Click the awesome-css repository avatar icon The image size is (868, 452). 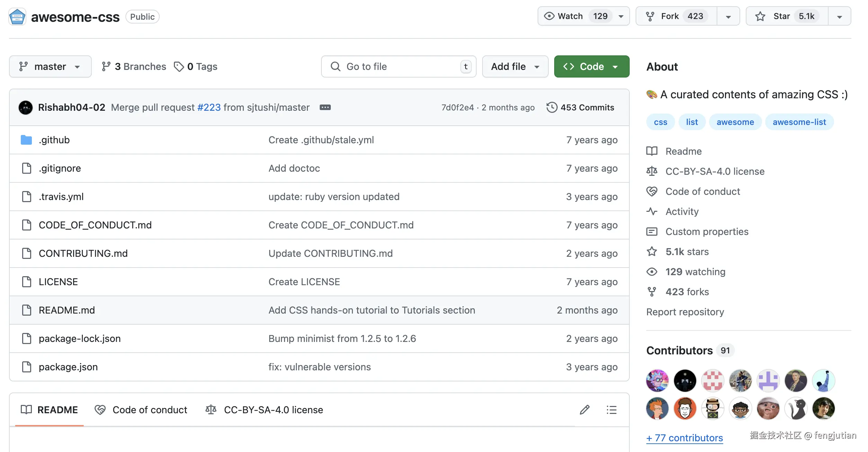17,17
